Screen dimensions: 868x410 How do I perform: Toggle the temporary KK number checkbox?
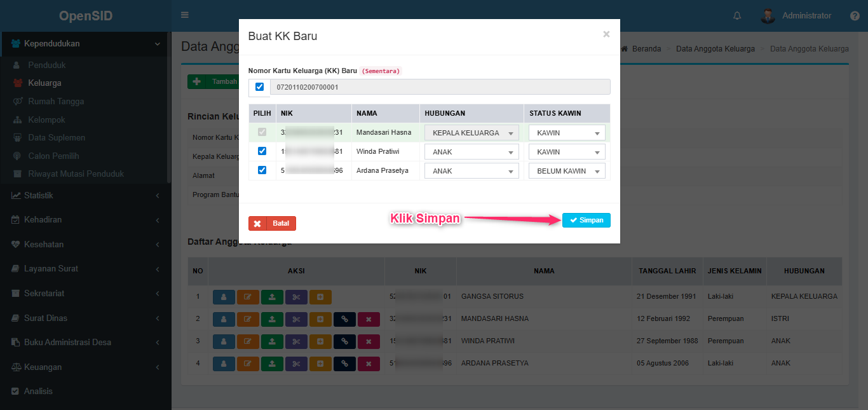[259, 87]
